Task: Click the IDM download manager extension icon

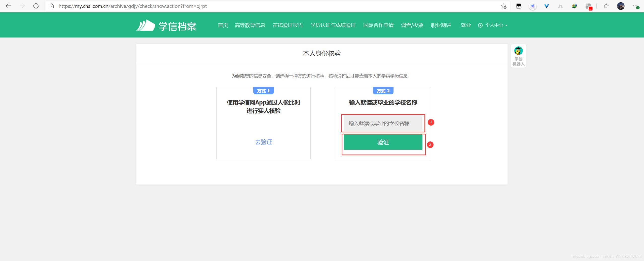Action: [x=574, y=6]
